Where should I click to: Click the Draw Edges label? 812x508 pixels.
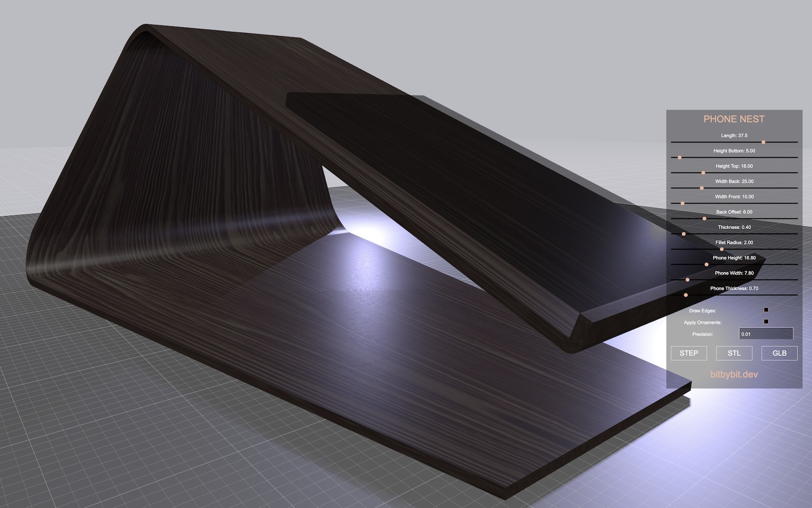pos(703,311)
